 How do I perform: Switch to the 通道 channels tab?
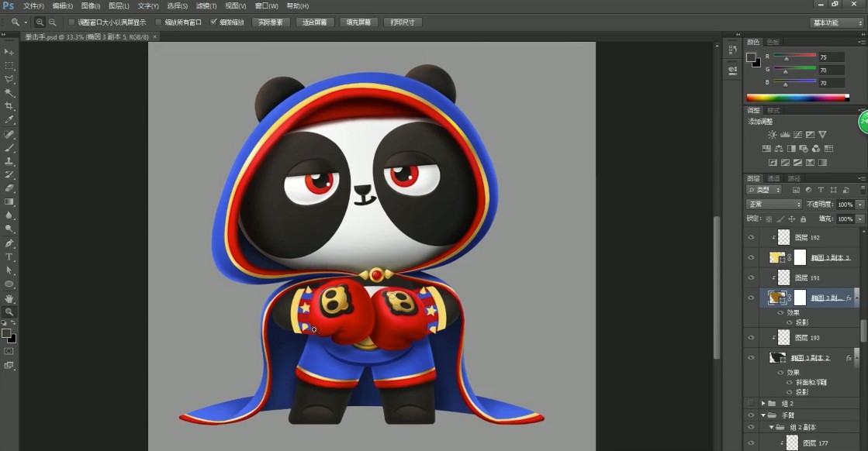(x=773, y=178)
